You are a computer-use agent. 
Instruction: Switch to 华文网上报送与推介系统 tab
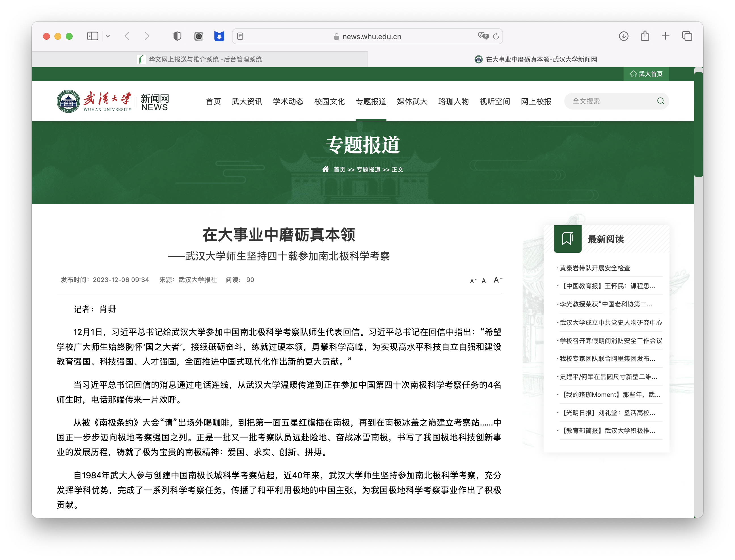click(200, 59)
